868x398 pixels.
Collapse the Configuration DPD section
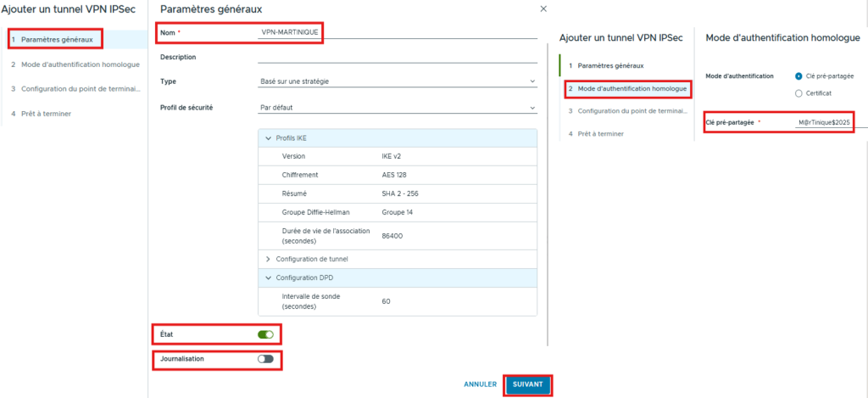[269, 277]
